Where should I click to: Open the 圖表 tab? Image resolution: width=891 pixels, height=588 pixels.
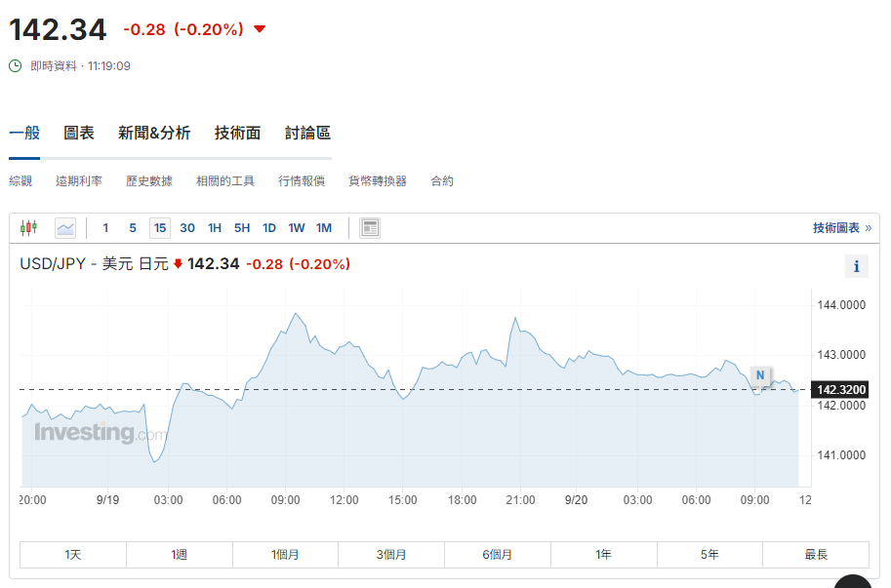[x=79, y=134]
